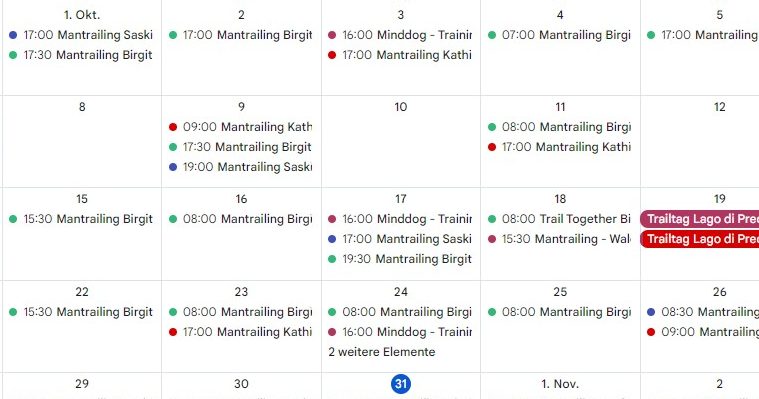Open day view for October 10
This screenshot has height=399, width=759.
click(400, 107)
